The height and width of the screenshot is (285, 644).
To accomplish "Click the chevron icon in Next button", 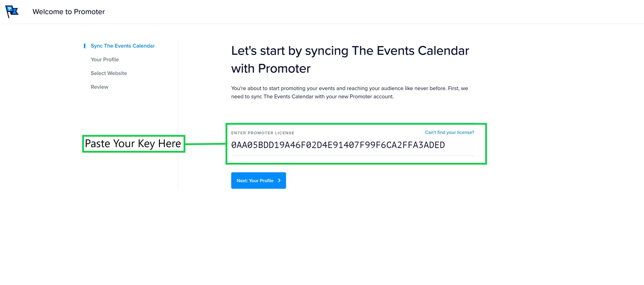I will click(279, 180).
